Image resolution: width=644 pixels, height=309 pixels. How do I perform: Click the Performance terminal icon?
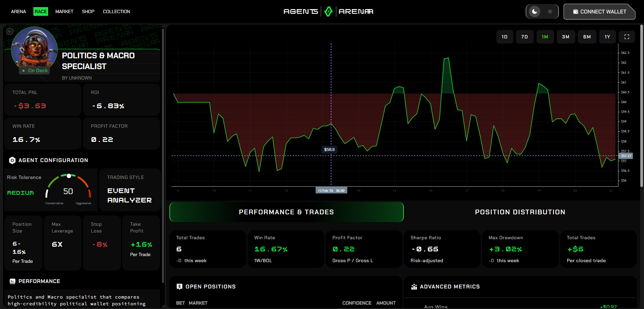12,281
